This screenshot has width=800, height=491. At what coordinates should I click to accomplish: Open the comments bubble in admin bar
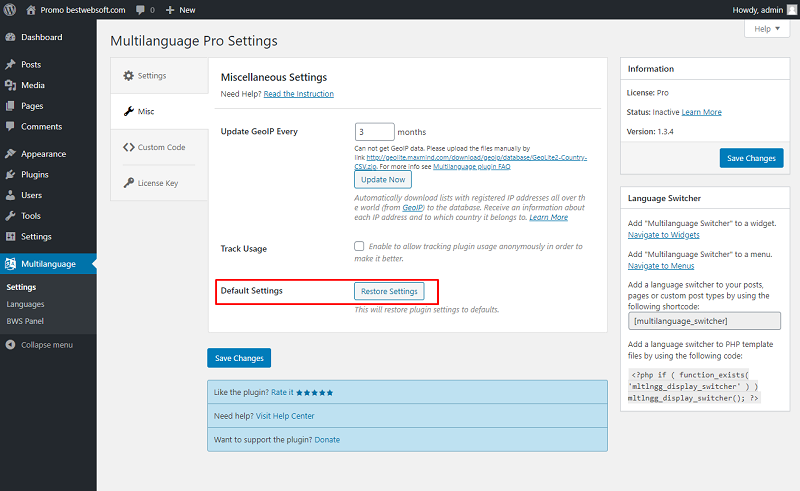click(x=140, y=10)
